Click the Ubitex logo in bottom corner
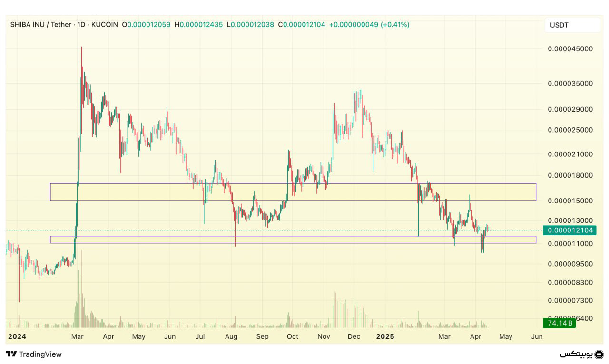This screenshot has height=364, width=609. pos(581,354)
